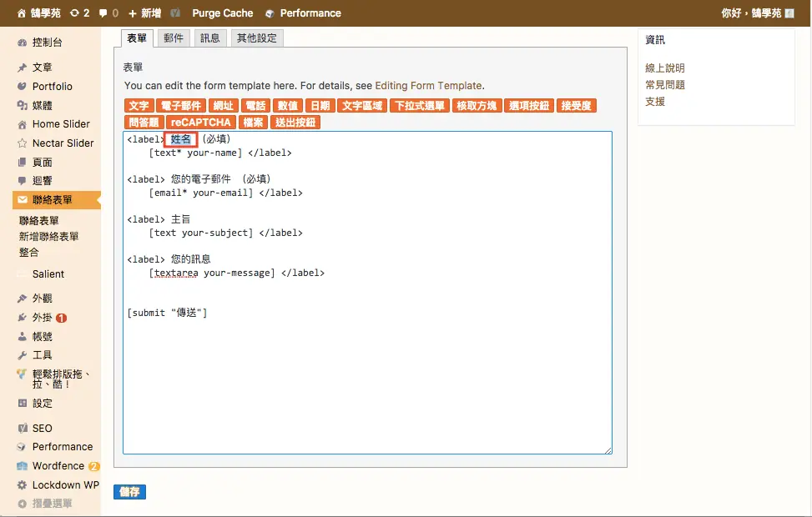The width and height of the screenshot is (812, 517).
Task: Switch to the 訊息 tab
Action: coord(210,38)
